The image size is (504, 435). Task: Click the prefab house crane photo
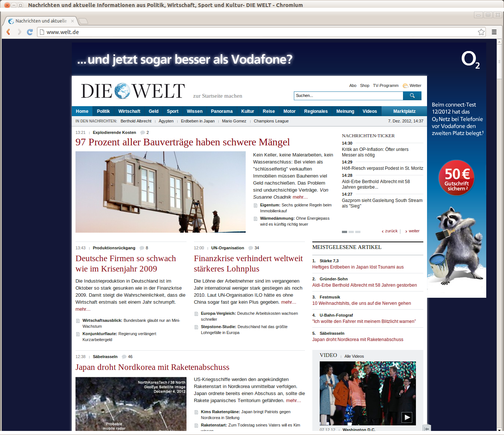161,192
